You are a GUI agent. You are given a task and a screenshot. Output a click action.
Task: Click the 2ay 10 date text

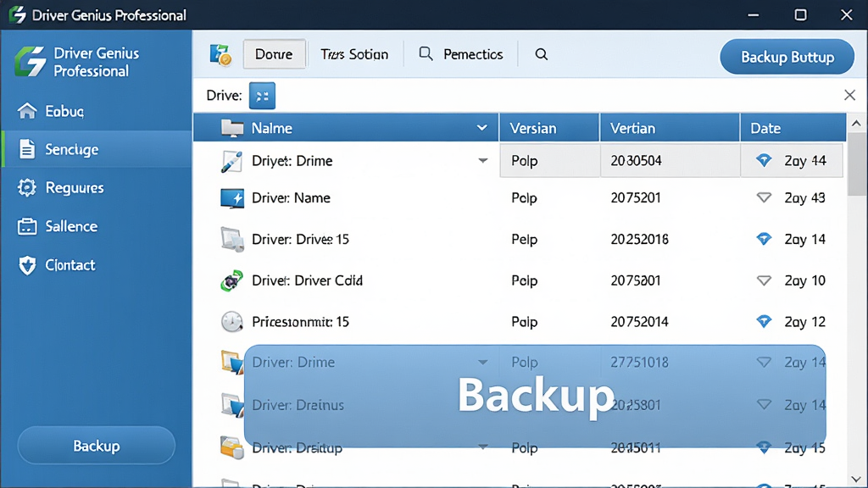[x=805, y=280]
